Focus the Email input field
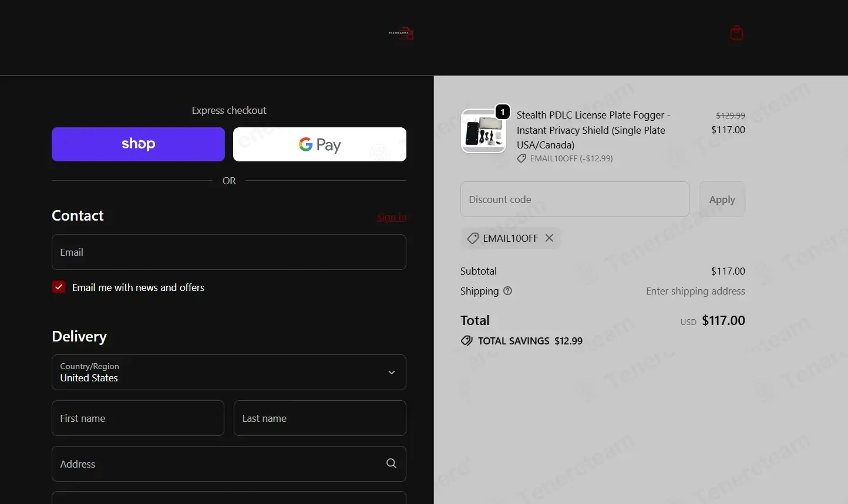Screen dimensions: 848x504 (229, 252)
